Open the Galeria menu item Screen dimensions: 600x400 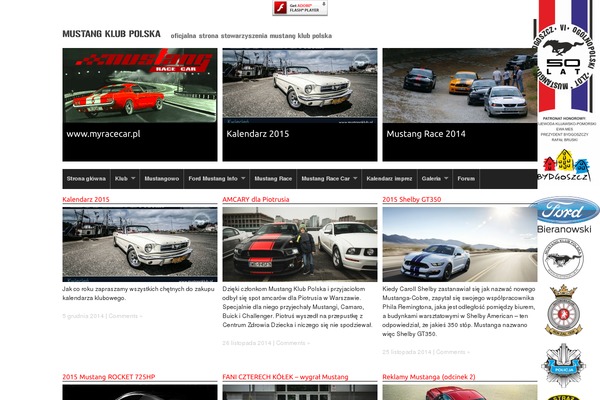[x=431, y=179]
